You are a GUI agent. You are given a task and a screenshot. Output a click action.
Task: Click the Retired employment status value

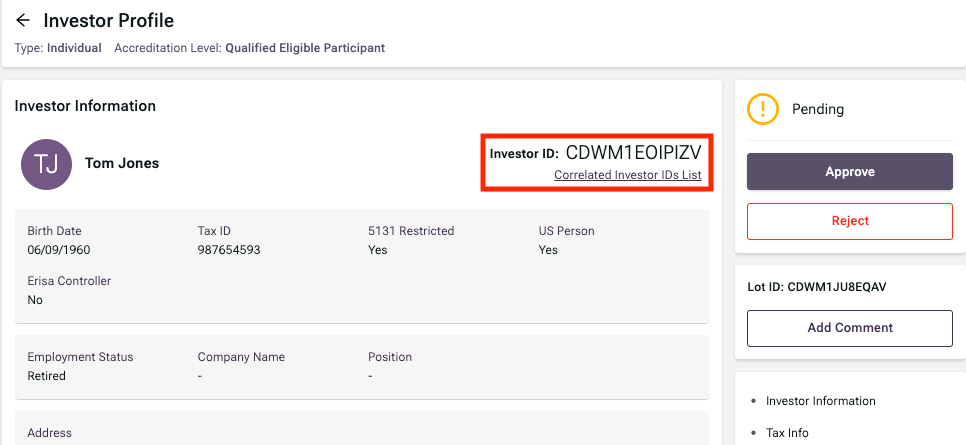pyautogui.click(x=47, y=376)
